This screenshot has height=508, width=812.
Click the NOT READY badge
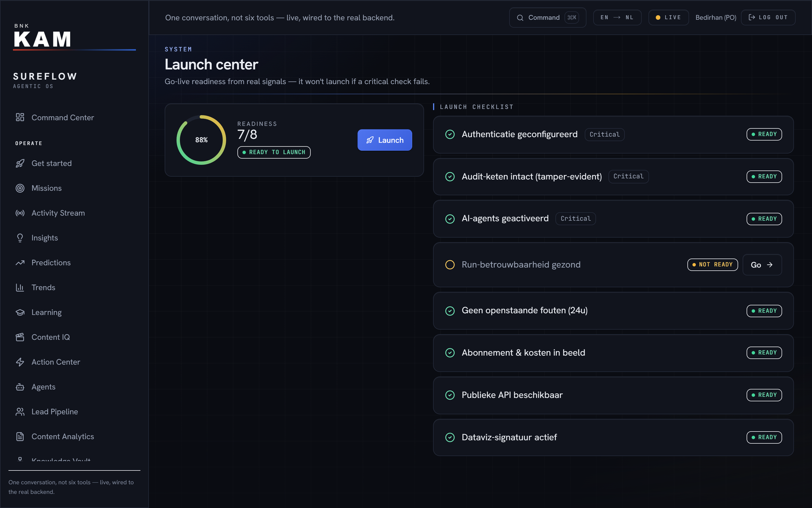[712, 265]
